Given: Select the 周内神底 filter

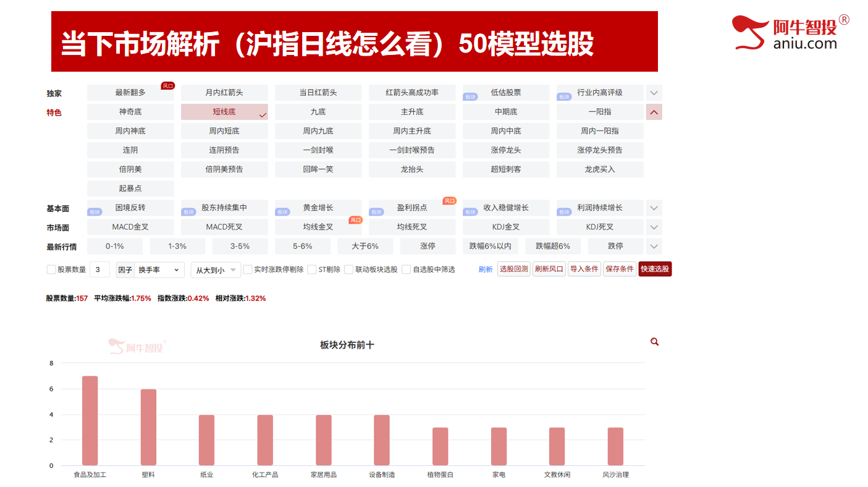Looking at the screenshot, I should (130, 131).
